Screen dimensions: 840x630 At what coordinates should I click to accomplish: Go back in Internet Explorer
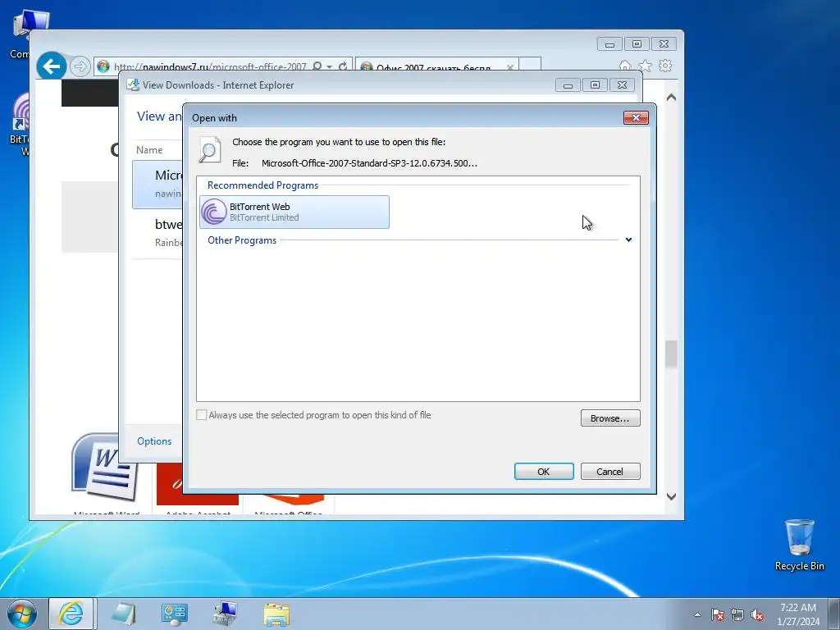pyautogui.click(x=52, y=66)
